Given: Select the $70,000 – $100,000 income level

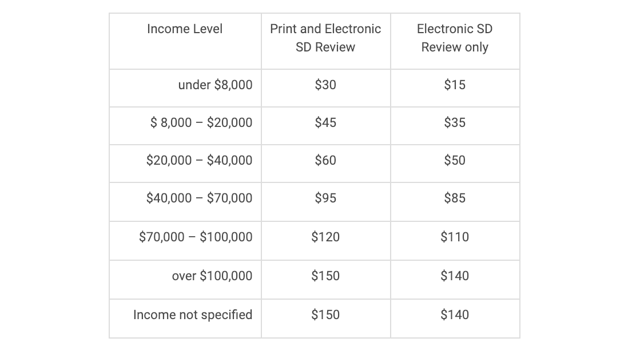Looking at the screenshot, I should coord(196,237).
